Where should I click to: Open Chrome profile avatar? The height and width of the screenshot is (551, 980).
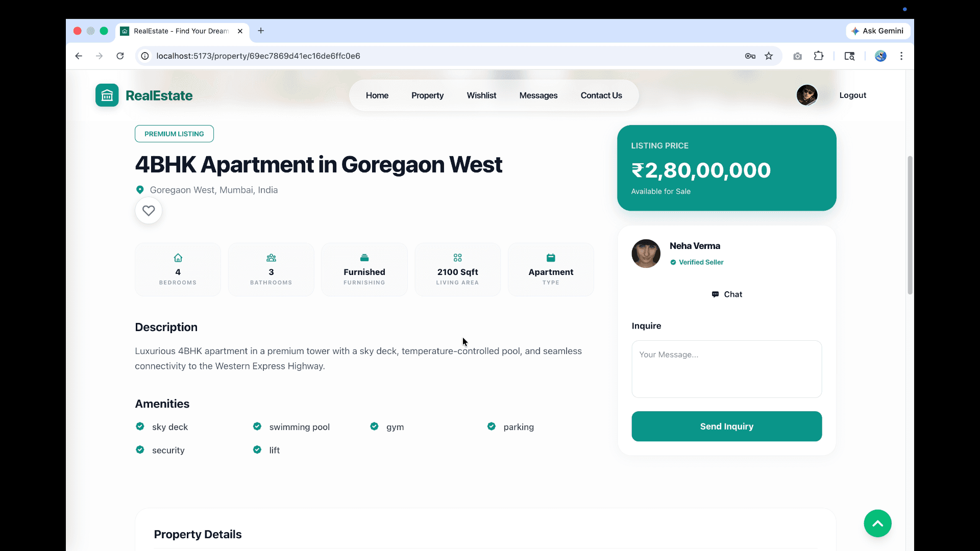click(x=880, y=56)
